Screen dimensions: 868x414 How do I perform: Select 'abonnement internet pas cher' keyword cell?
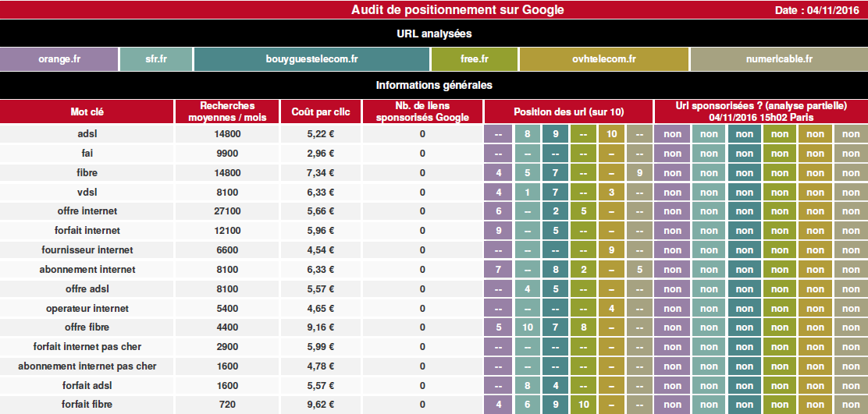(x=87, y=366)
